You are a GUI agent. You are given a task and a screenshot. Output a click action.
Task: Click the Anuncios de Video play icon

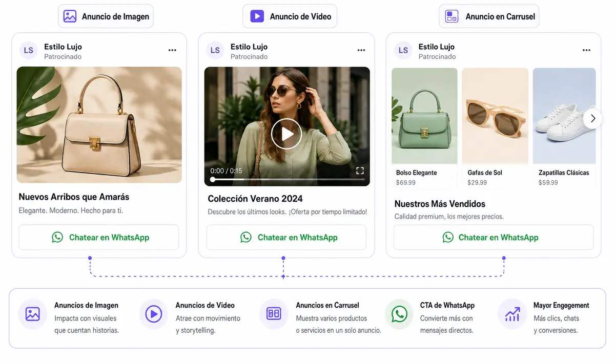154,314
